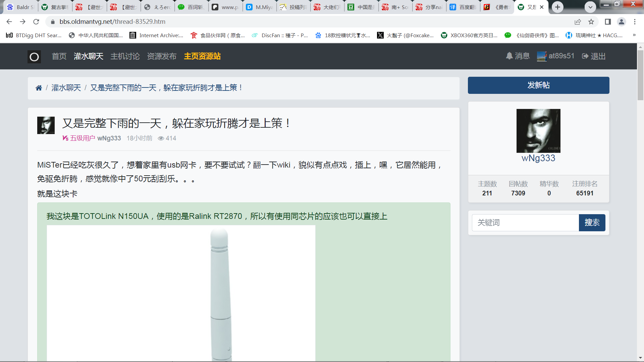Open 18款控糖状元 bookmark
Image resolution: width=644 pixels, height=362 pixels.
coord(343,35)
